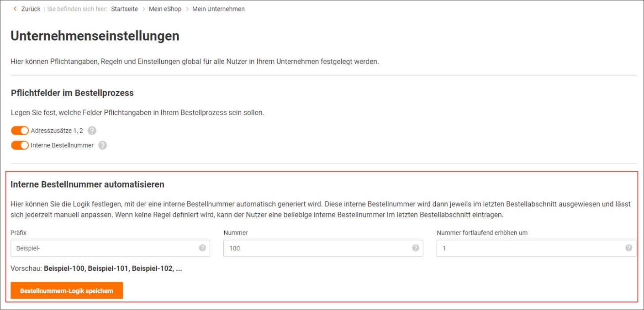
Task: Go to Startseite in the breadcrumb
Action: click(x=124, y=9)
